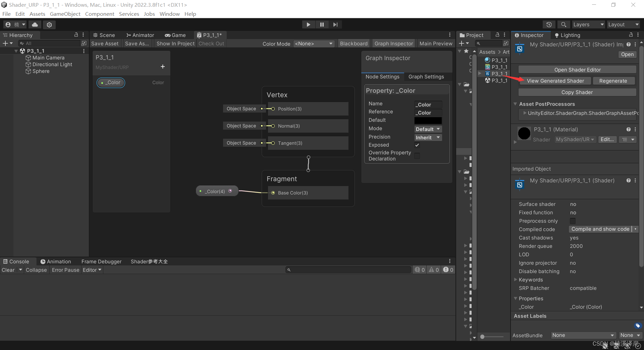This screenshot has height=350, width=644.
Task: Toggle Error Pause in Console
Action: pyautogui.click(x=65, y=270)
